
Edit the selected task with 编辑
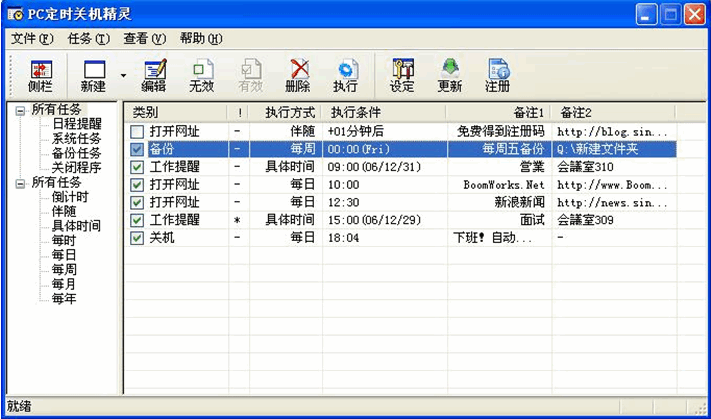(154, 75)
